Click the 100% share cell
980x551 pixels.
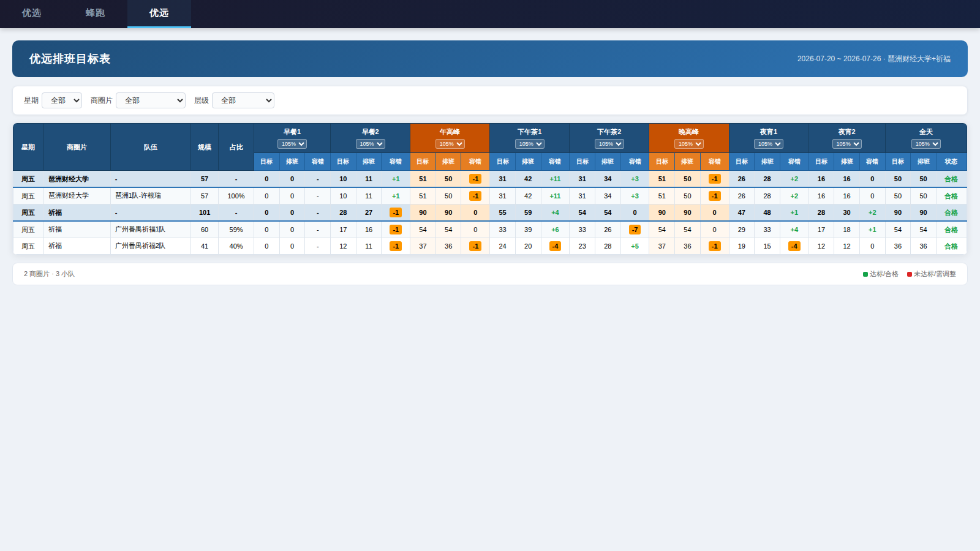coord(236,196)
